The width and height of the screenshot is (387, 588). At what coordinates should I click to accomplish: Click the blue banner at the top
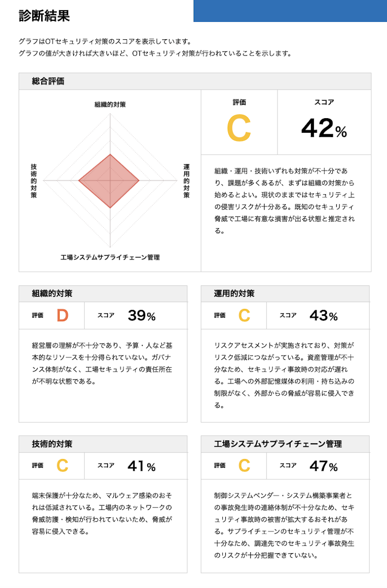290,11
